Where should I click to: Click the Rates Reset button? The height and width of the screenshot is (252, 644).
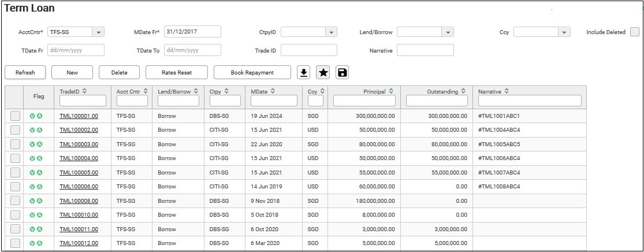pyautogui.click(x=176, y=73)
